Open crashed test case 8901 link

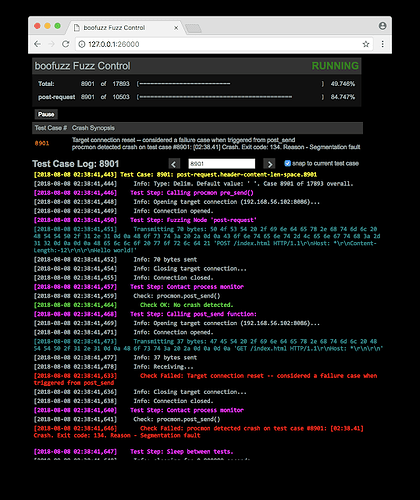coord(42,143)
